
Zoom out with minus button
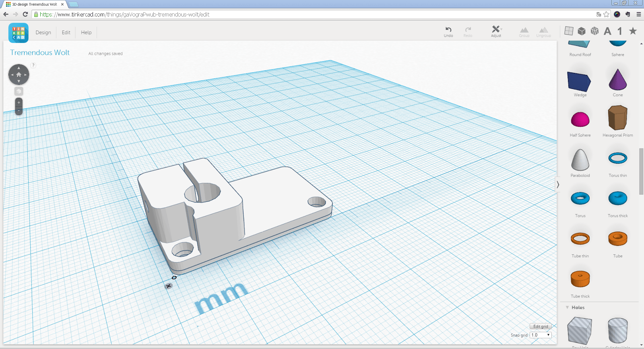tap(19, 111)
